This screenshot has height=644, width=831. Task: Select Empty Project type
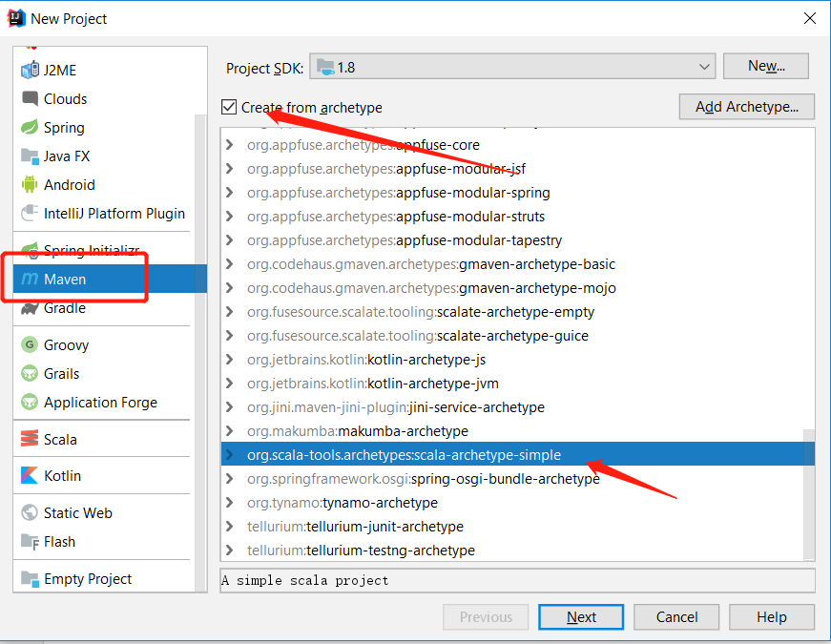click(104, 579)
